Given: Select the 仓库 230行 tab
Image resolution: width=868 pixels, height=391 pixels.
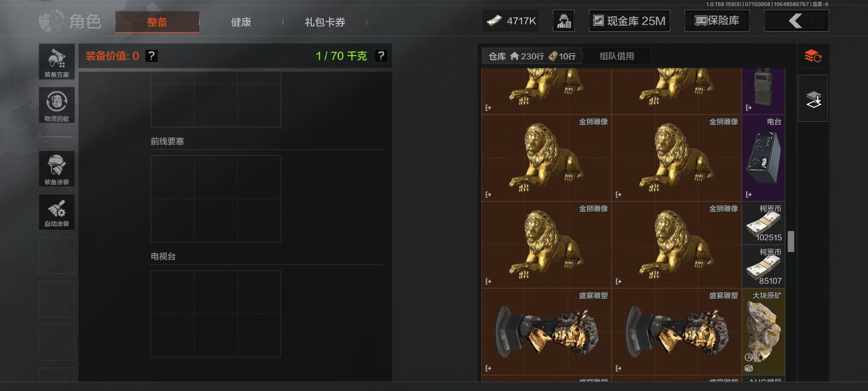Looking at the screenshot, I should [x=532, y=56].
